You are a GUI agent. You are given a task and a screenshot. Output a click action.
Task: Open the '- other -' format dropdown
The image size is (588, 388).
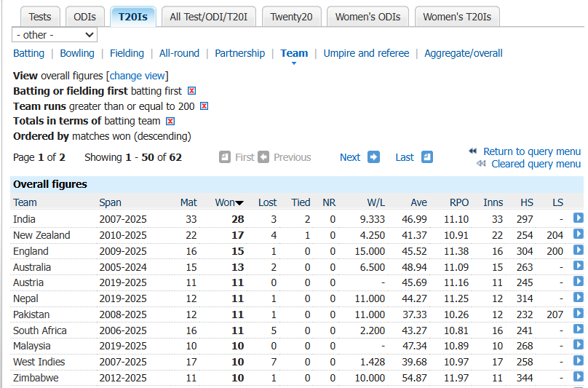coord(55,35)
